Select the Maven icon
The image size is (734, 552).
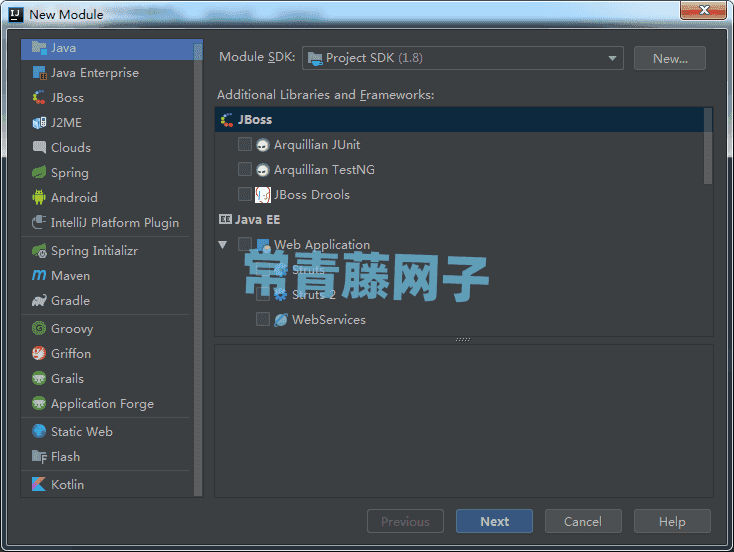(39, 275)
